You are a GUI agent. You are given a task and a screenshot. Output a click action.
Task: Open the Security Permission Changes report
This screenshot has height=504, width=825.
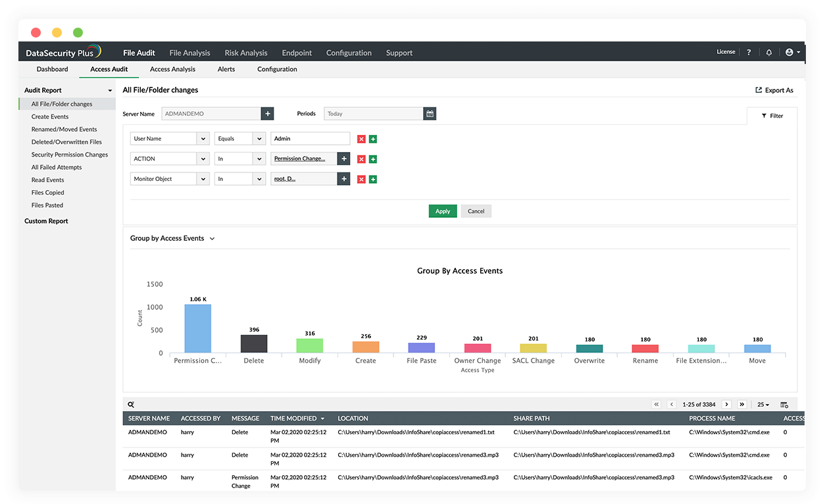tap(69, 155)
